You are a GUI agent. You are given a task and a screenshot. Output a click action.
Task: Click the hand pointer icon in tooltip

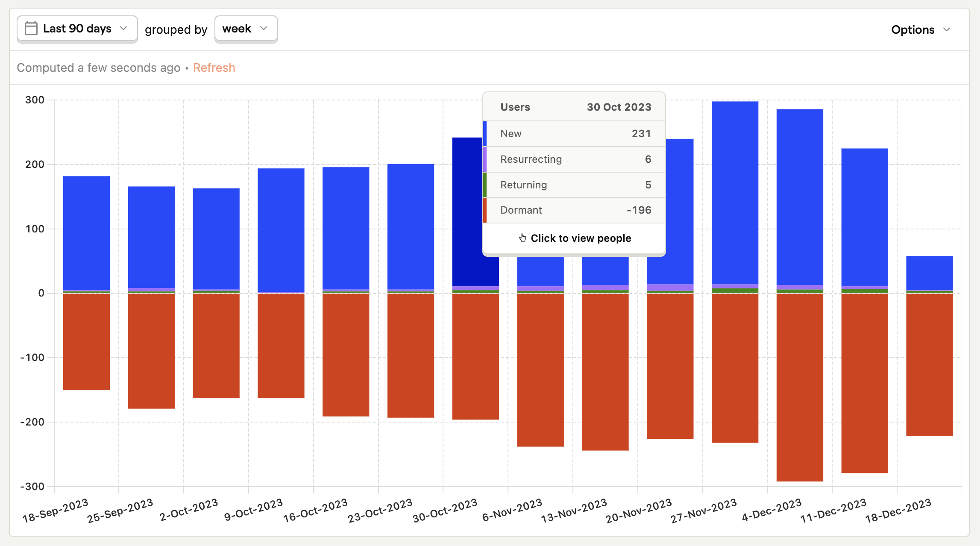[x=522, y=238]
